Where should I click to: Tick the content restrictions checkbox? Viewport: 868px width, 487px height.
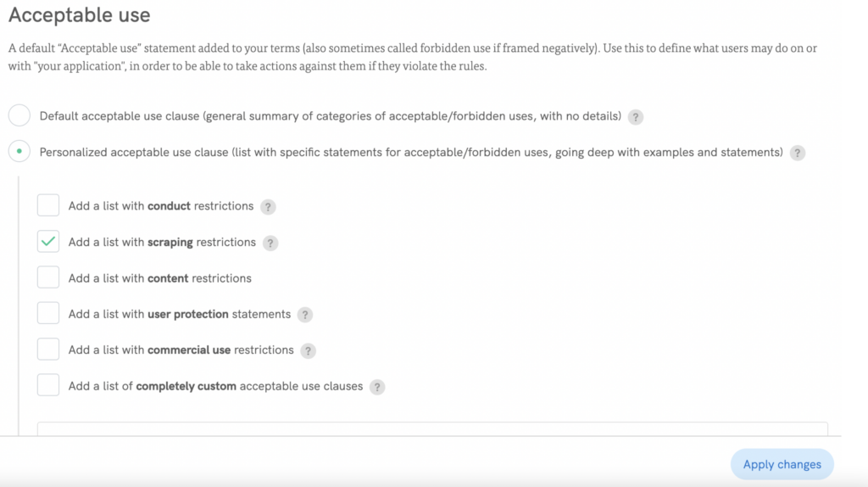coord(48,277)
